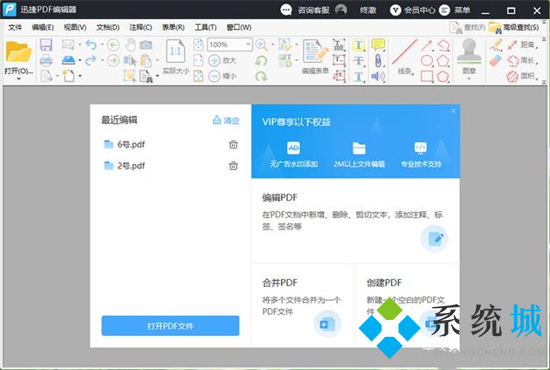
Task: Select the pencil drawing tool
Action: point(496,45)
